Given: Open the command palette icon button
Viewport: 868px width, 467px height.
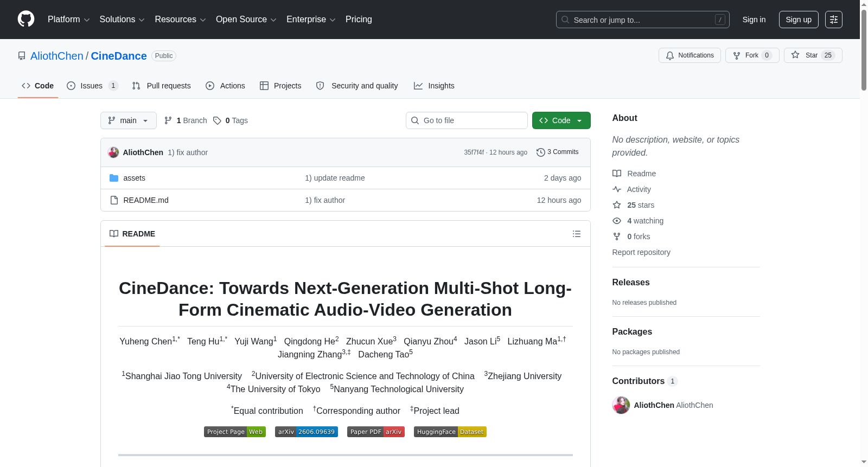Looking at the screenshot, I should click(x=834, y=20).
